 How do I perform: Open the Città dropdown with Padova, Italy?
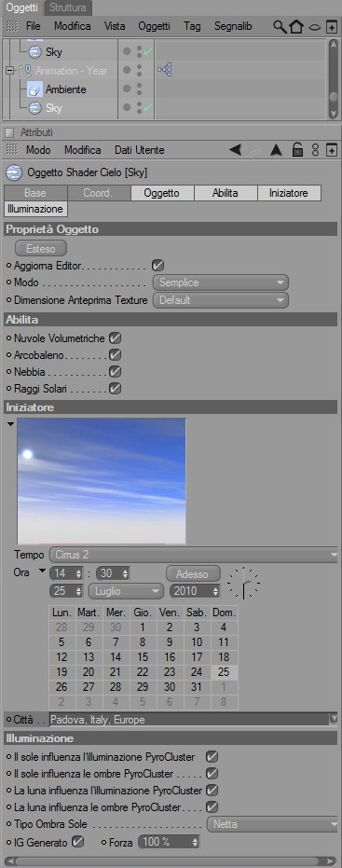point(194,720)
